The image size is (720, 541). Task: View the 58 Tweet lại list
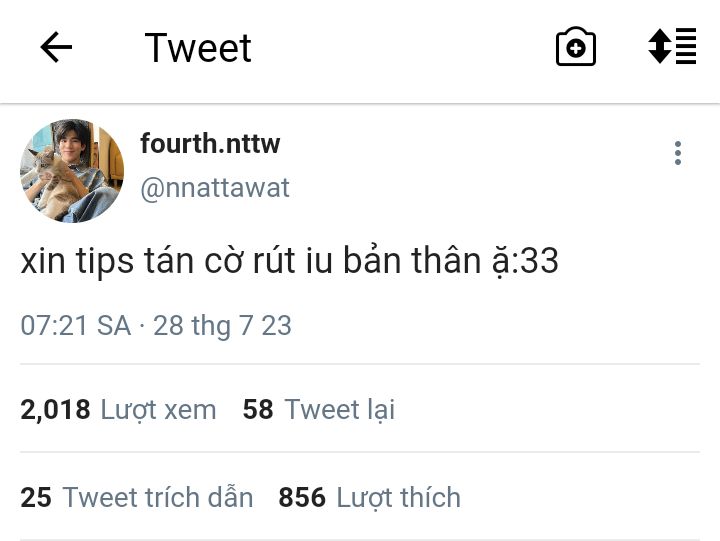coord(319,409)
